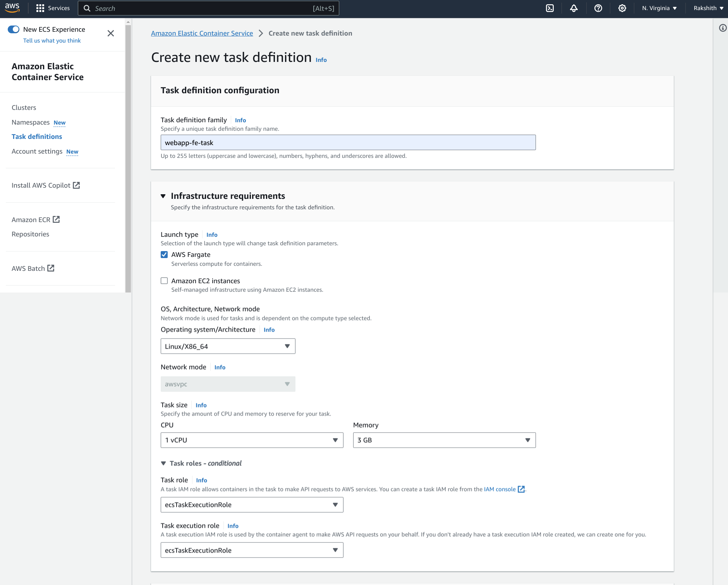
Task: Open the settings gear icon
Action: [x=622, y=8]
